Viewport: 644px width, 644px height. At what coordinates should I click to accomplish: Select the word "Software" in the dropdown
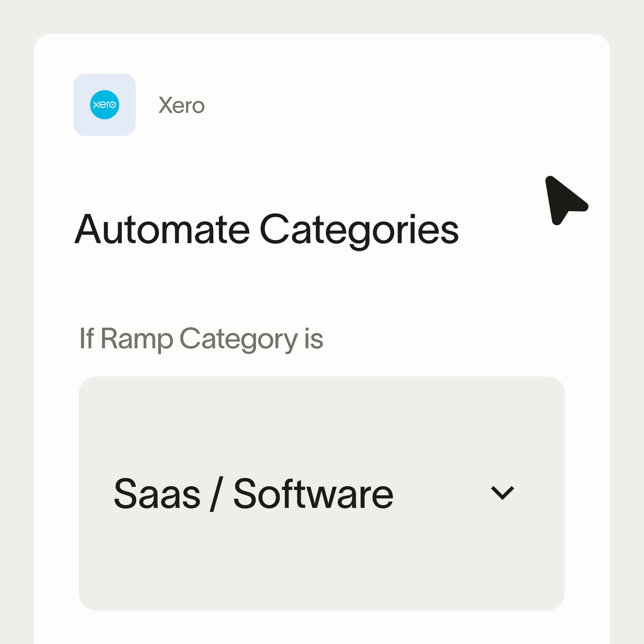[x=313, y=493]
